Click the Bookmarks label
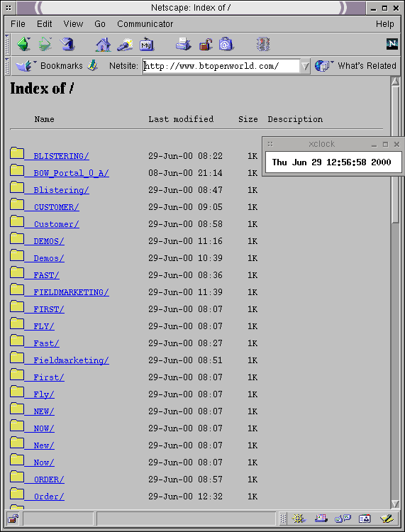Image resolution: width=405 pixels, height=532 pixels. 62,65
